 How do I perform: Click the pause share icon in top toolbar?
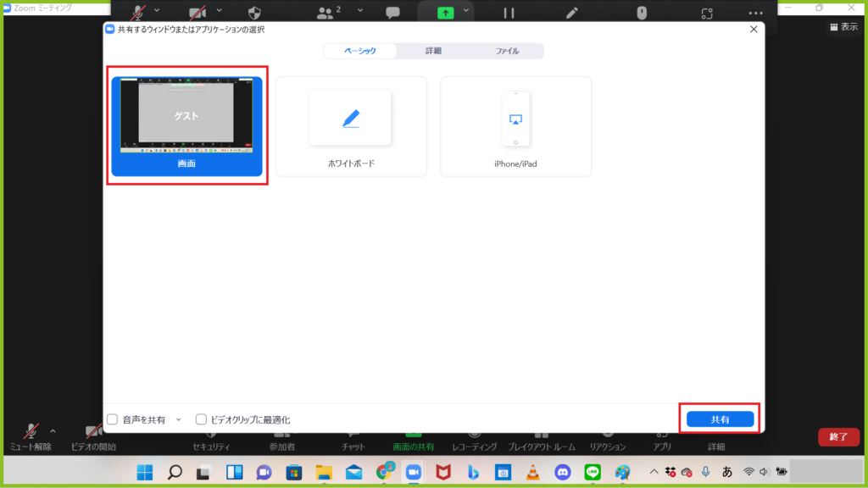(509, 13)
